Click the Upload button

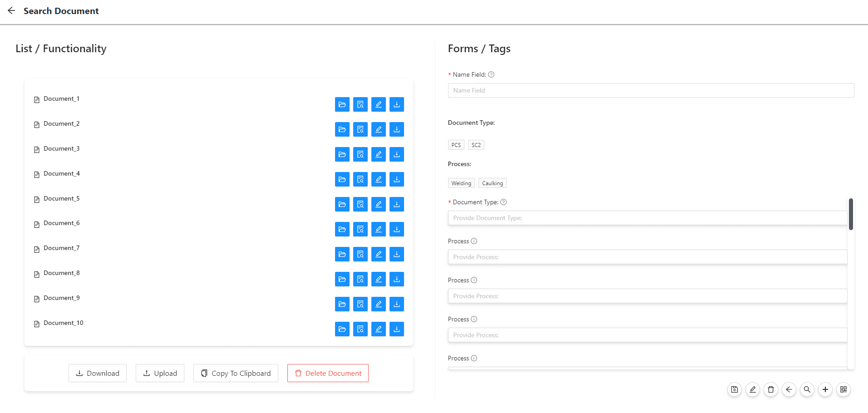(x=160, y=373)
